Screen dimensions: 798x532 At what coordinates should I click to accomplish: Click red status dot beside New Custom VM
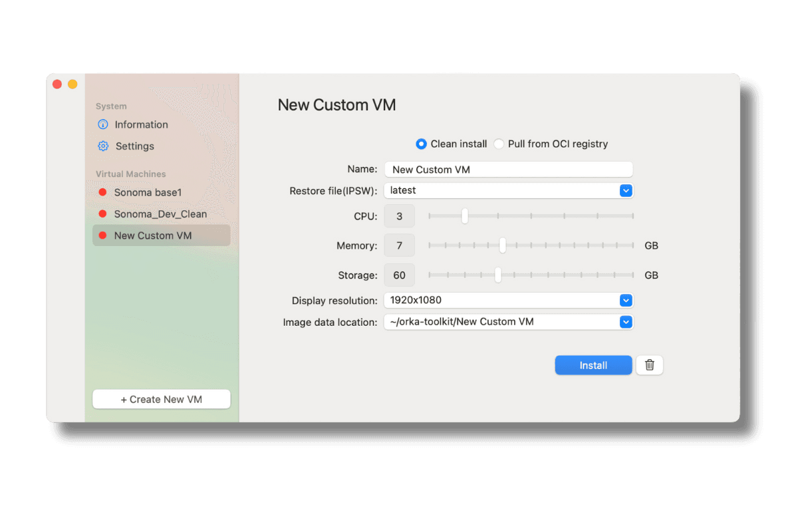pyautogui.click(x=102, y=235)
